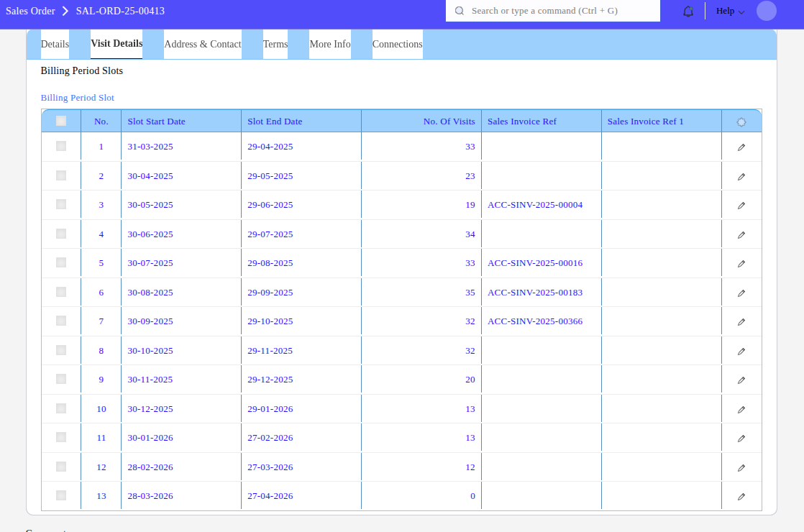Select checkbox for row 2
This screenshot has width=804, height=532.
(61, 175)
